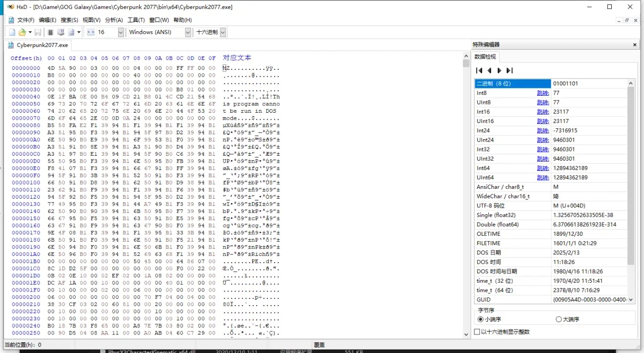Image resolution: width=644 pixels, height=353 pixels.
Task: Open 十六进制 offset base dropdown
Action: pyautogui.click(x=223, y=32)
